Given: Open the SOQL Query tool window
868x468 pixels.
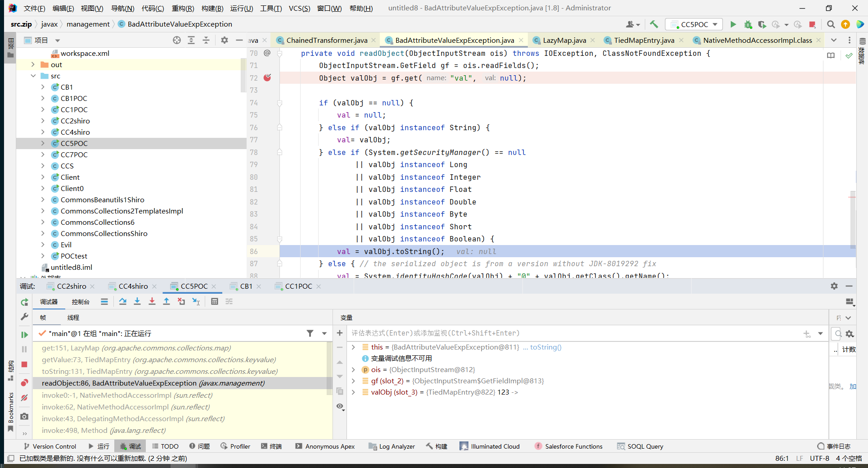Looking at the screenshot, I should point(640,446).
